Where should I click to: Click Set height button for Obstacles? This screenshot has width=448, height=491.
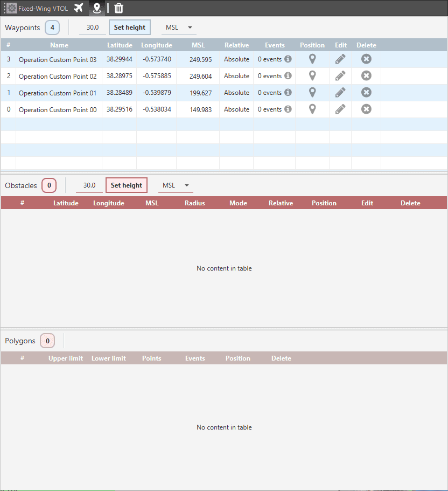(x=127, y=185)
